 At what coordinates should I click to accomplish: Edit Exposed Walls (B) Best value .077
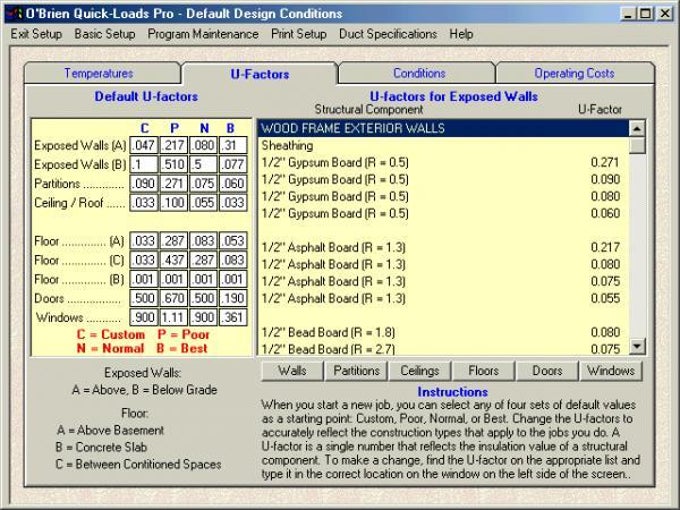point(233,164)
